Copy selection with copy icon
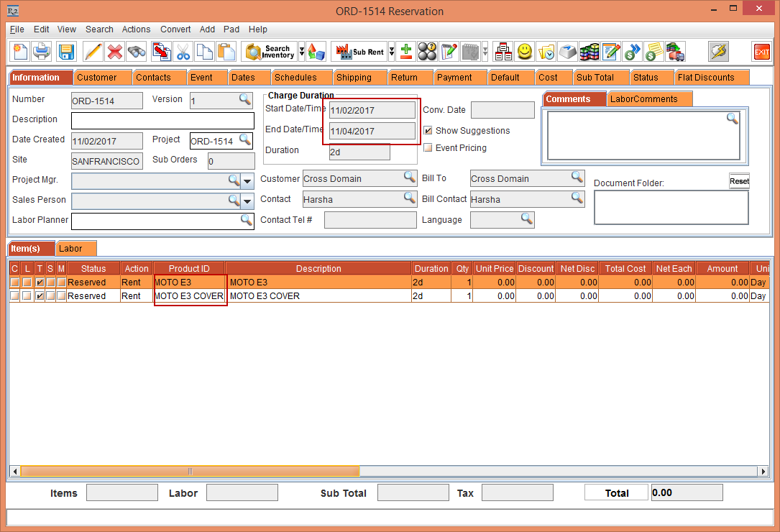This screenshot has width=780, height=532. pos(203,51)
